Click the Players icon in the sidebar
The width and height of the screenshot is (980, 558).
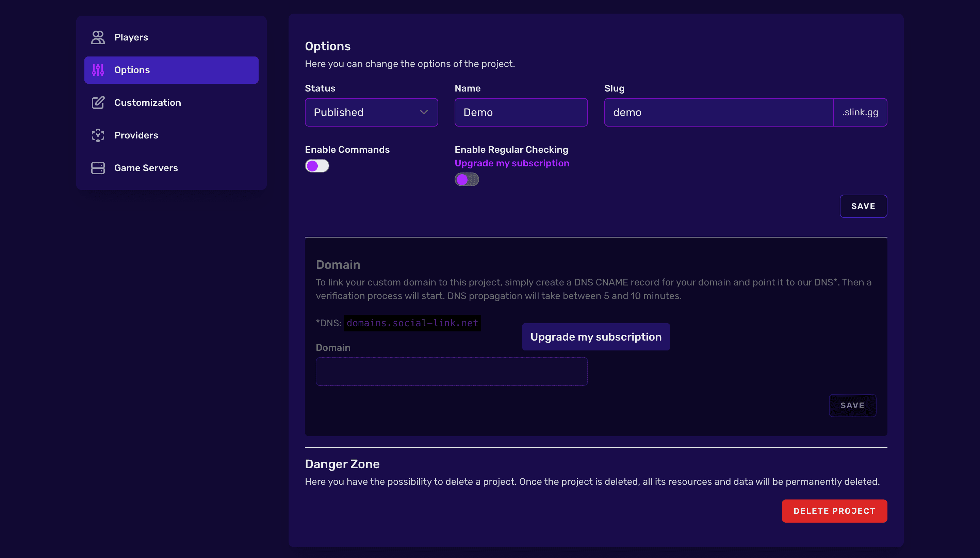(98, 37)
